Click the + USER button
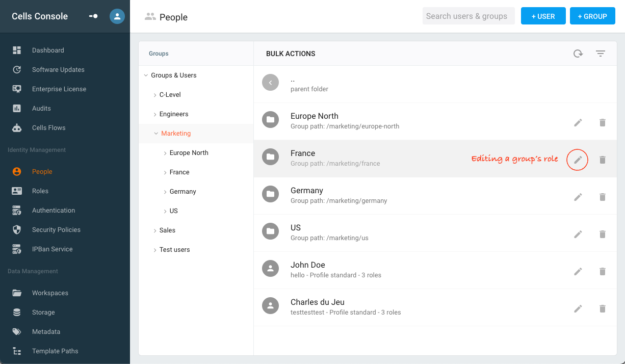The height and width of the screenshot is (364, 625). point(543,16)
